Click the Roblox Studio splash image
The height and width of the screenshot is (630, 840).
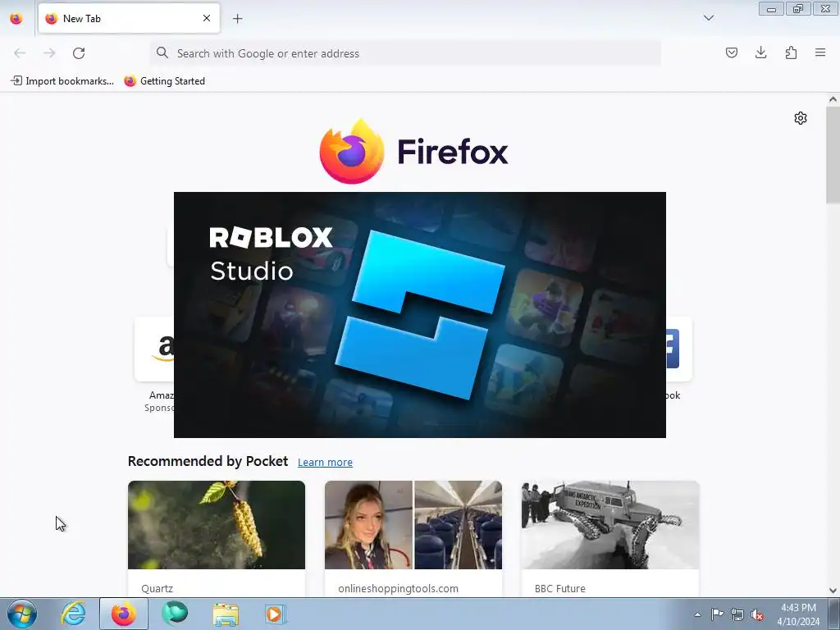coord(420,315)
